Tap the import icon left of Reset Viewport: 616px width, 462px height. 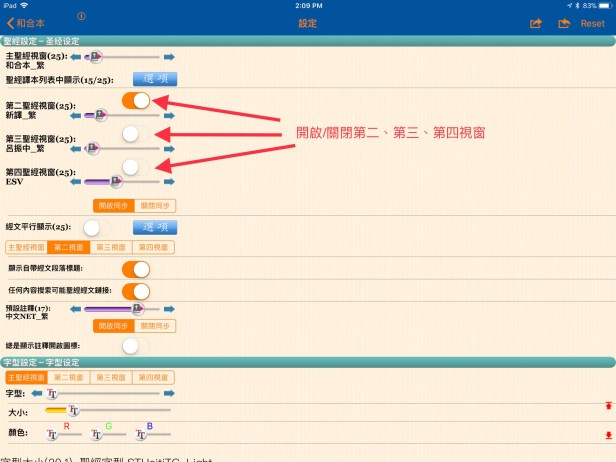(564, 23)
